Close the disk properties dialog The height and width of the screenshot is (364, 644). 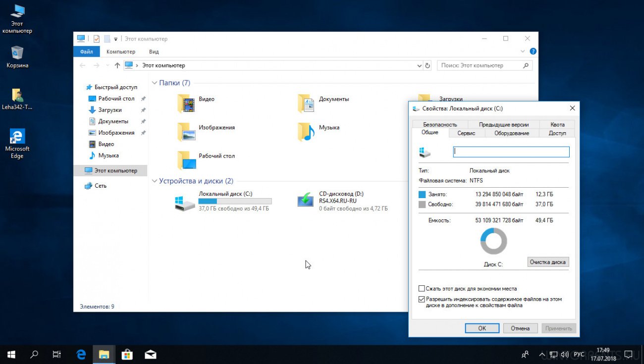point(573,108)
